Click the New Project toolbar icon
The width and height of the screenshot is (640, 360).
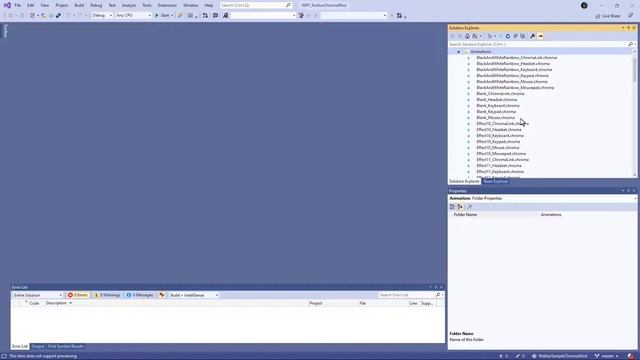tap(33, 16)
